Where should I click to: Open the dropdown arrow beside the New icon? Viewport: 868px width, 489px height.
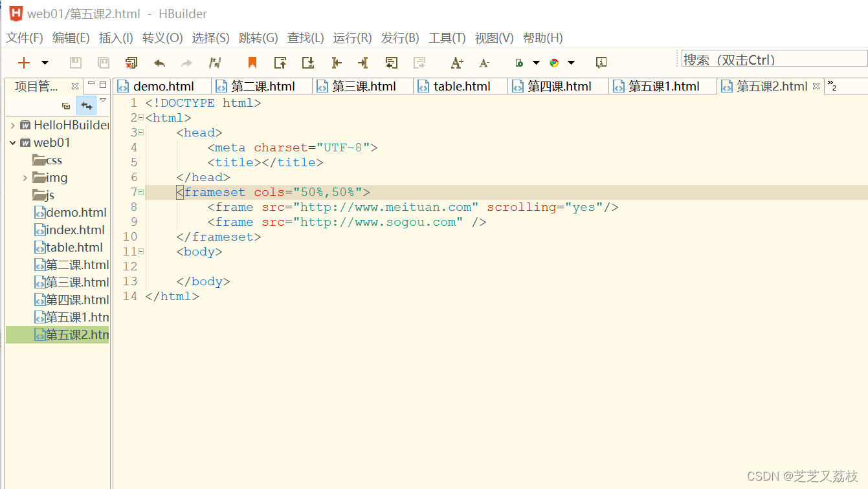(45, 63)
